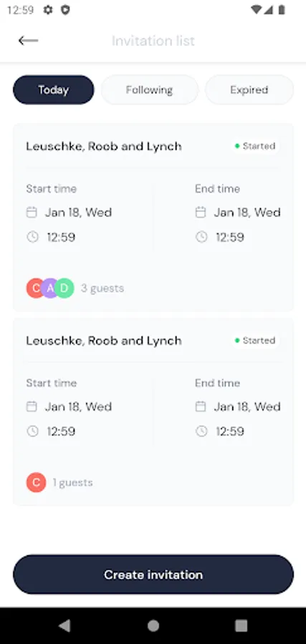Tap the green D guest avatar
Image resolution: width=306 pixels, height=644 pixels.
64,288
